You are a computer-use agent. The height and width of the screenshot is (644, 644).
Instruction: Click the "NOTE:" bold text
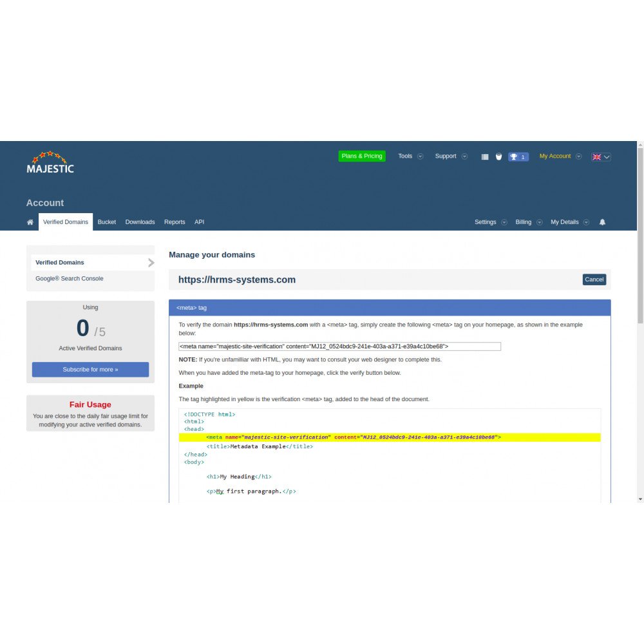(187, 359)
